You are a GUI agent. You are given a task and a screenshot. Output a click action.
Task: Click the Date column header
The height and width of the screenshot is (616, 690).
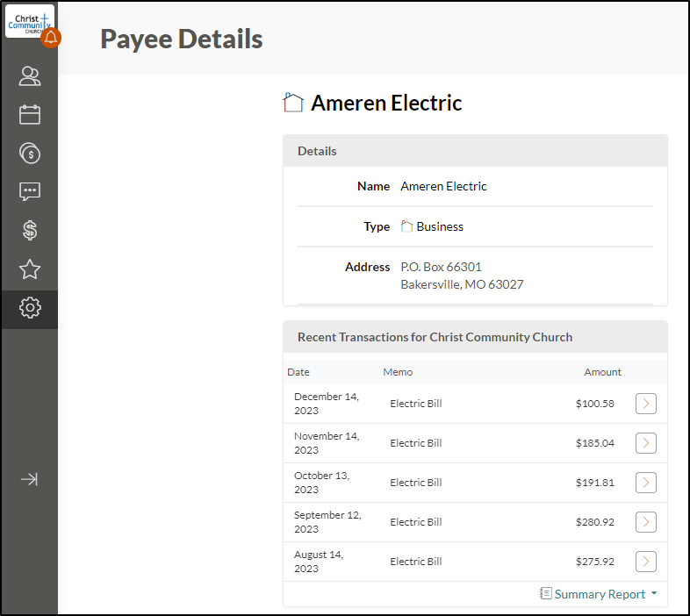[298, 372]
